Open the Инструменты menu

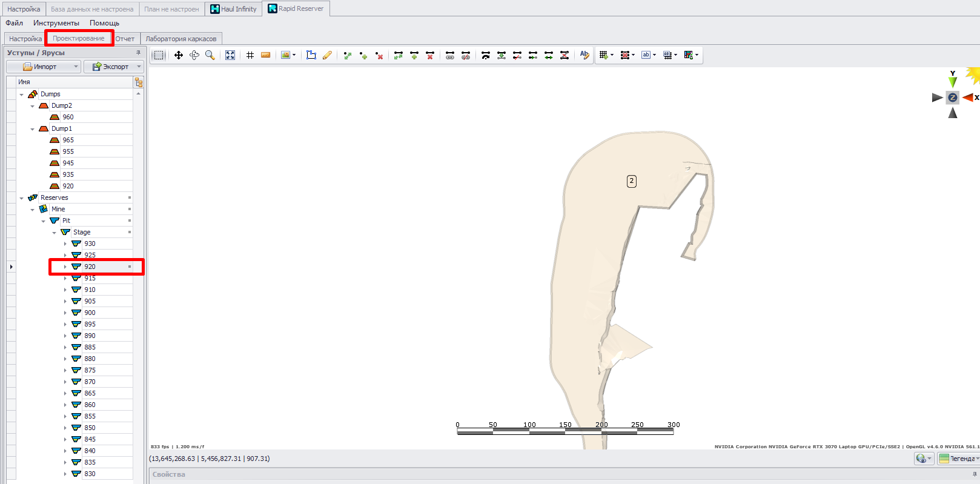56,23
